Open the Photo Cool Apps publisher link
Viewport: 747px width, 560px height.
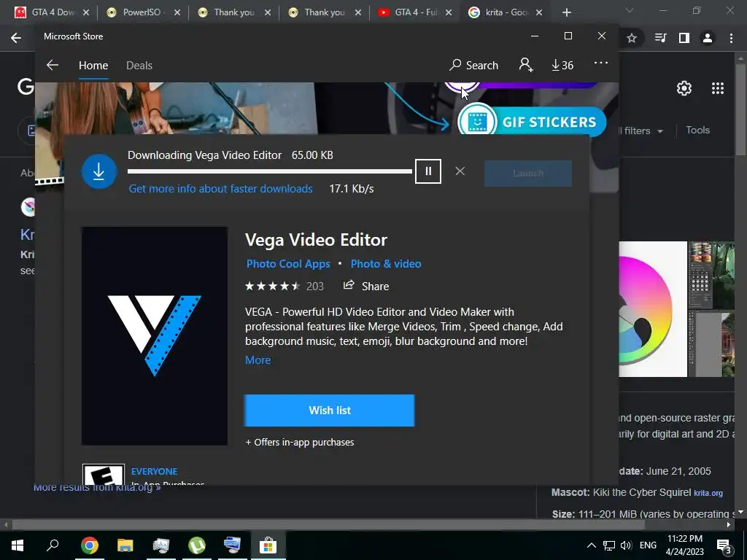click(287, 264)
